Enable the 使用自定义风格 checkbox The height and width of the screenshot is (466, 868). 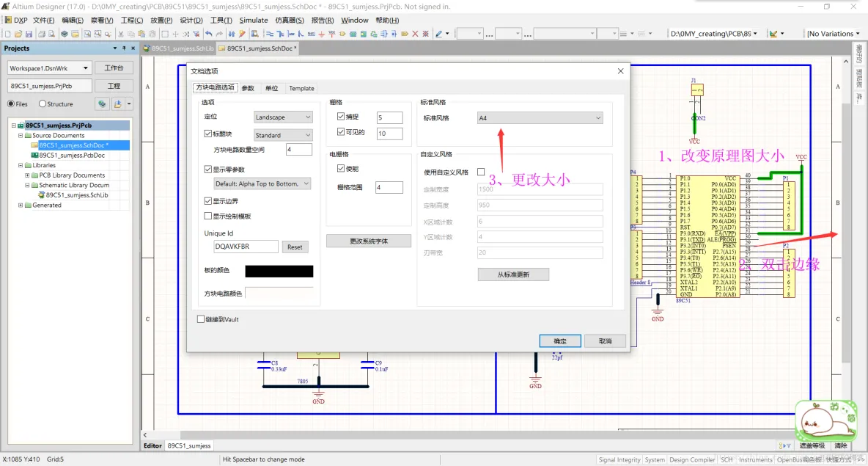[480, 172]
